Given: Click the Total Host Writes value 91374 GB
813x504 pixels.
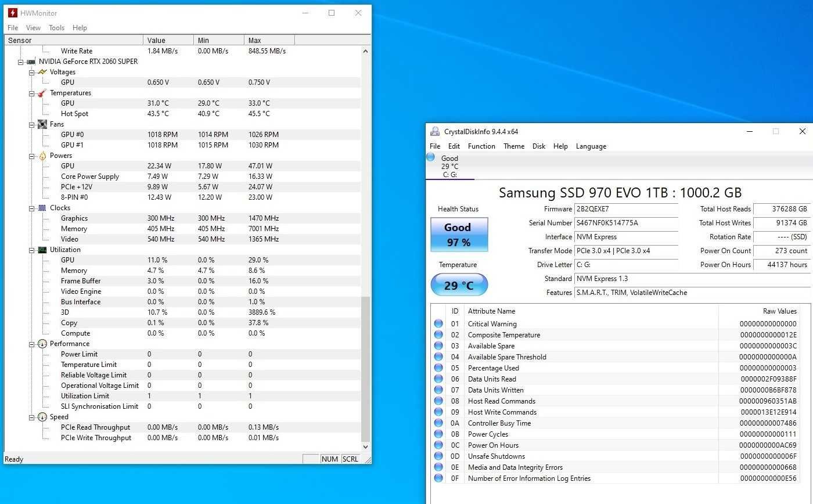Looking at the screenshot, I should click(781, 223).
